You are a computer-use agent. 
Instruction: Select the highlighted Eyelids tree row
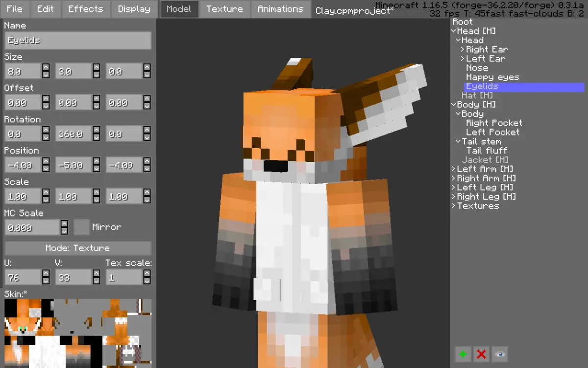pos(524,86)
